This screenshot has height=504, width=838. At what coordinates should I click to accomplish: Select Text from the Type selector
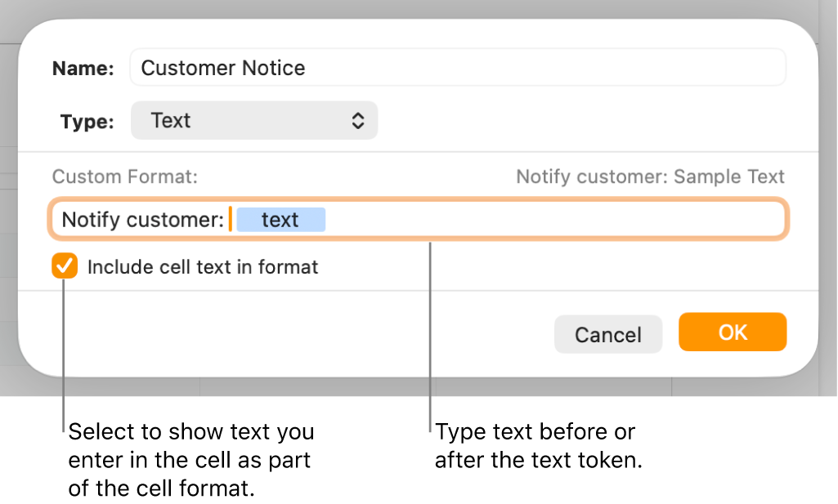[x=253, y=120]
